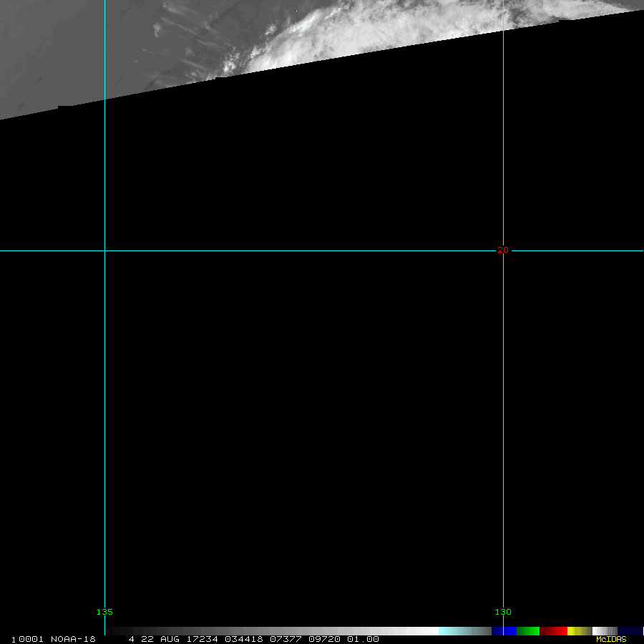Click the 22 AUG date text
Screen dimensions: 644x644
[160, 639]
